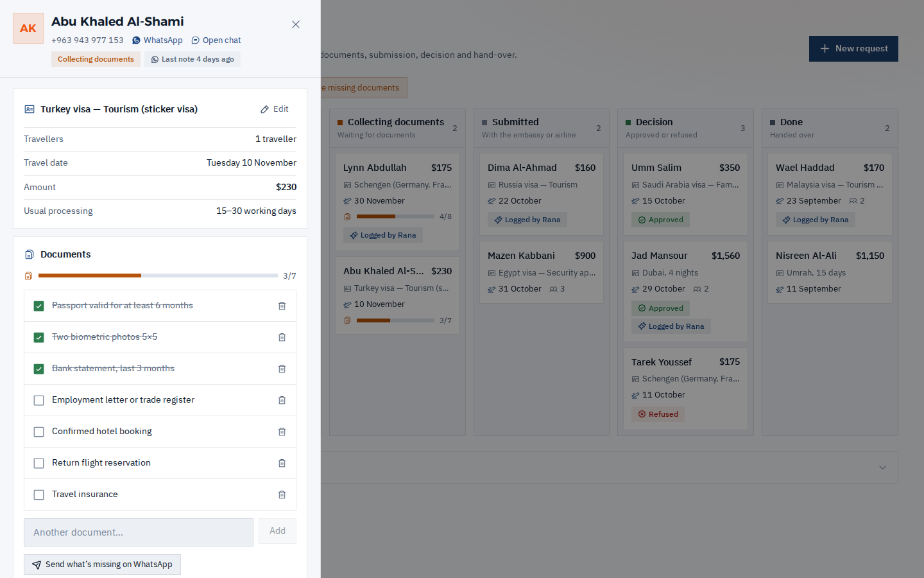Uncheck Passport valid for at least 6 months

pyautogui.click(x=38, y=306)
